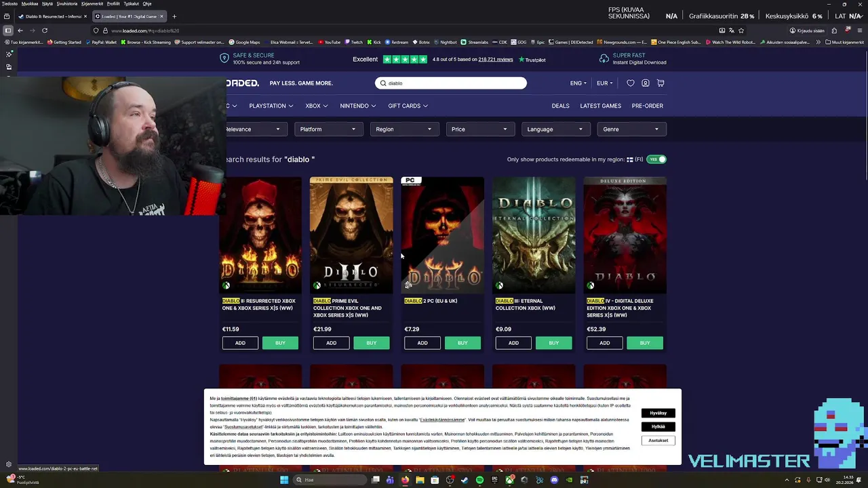Open Microsoft Teams from the taskbar
Screen dimensions: 868x488
(390, 480)
